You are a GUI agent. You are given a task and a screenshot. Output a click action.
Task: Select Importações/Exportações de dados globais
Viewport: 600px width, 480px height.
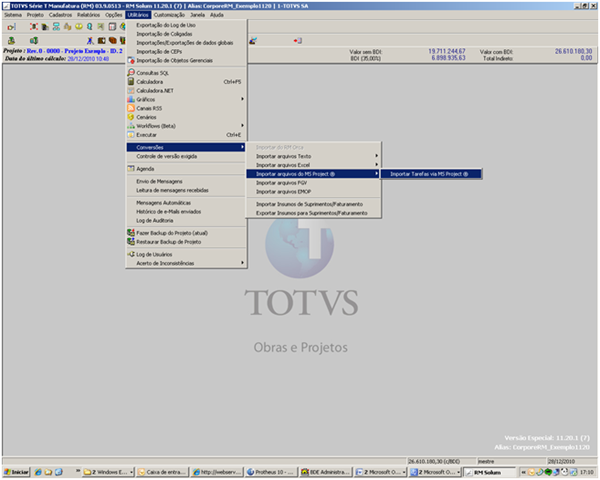coord(186,42)
